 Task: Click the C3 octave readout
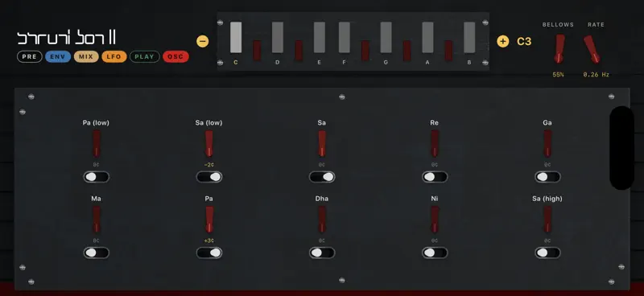(x=524, y=42)
